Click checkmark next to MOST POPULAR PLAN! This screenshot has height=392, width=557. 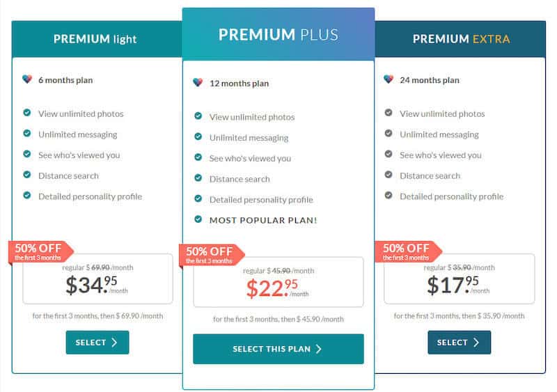pos(198,219)
